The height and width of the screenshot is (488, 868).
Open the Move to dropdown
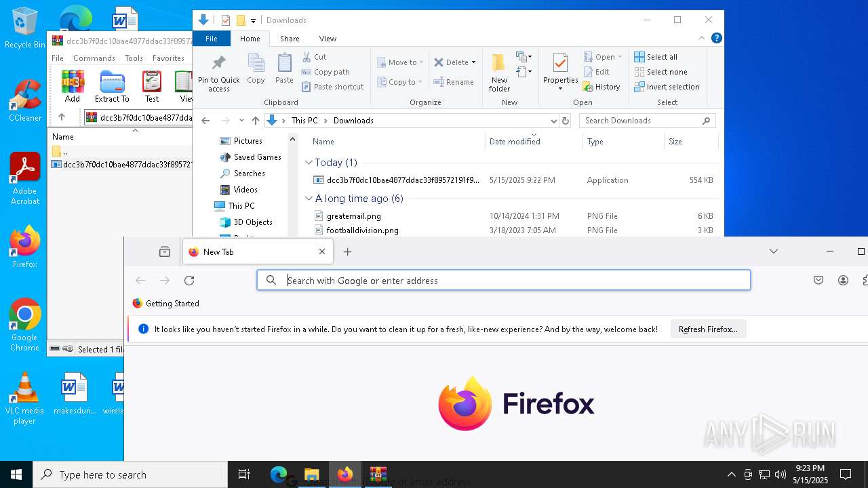(x=400, y=62)
